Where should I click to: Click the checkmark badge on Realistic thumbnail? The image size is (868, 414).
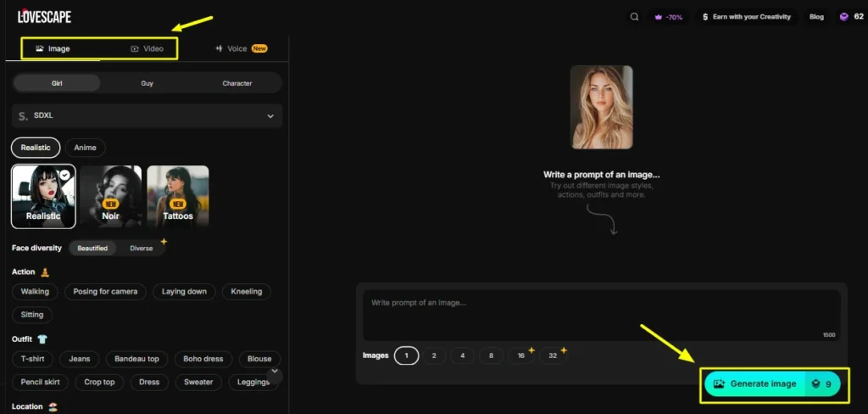(x=65, y=175)
